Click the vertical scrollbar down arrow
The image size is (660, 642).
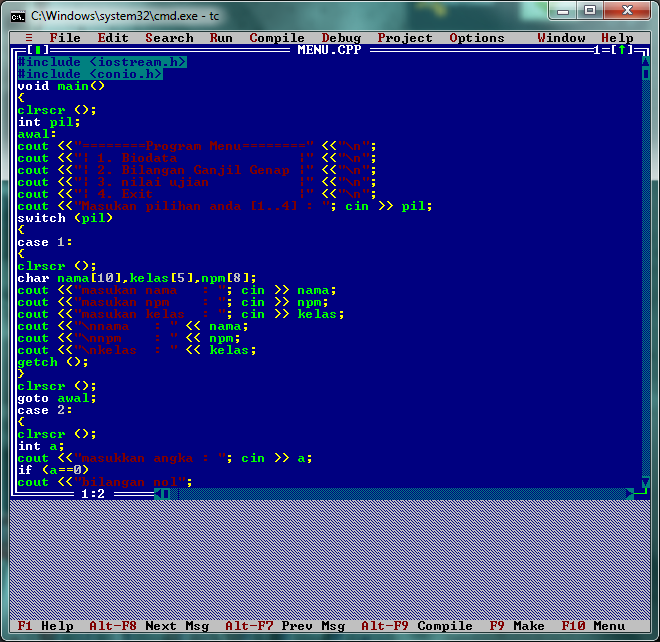646,482
